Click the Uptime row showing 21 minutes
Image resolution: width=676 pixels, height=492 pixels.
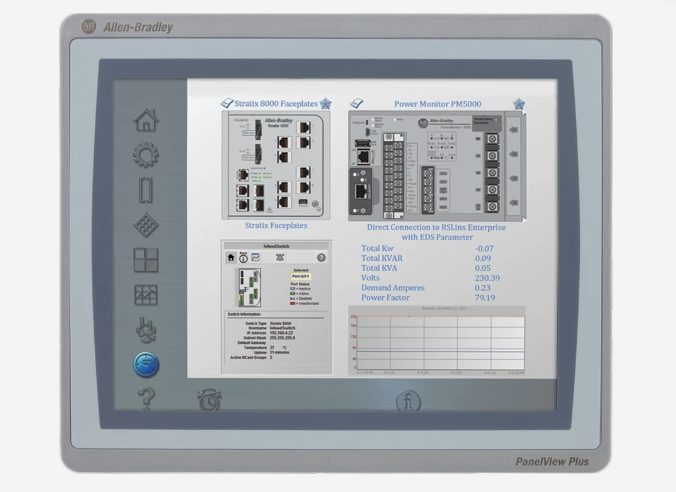pos(272,352)
